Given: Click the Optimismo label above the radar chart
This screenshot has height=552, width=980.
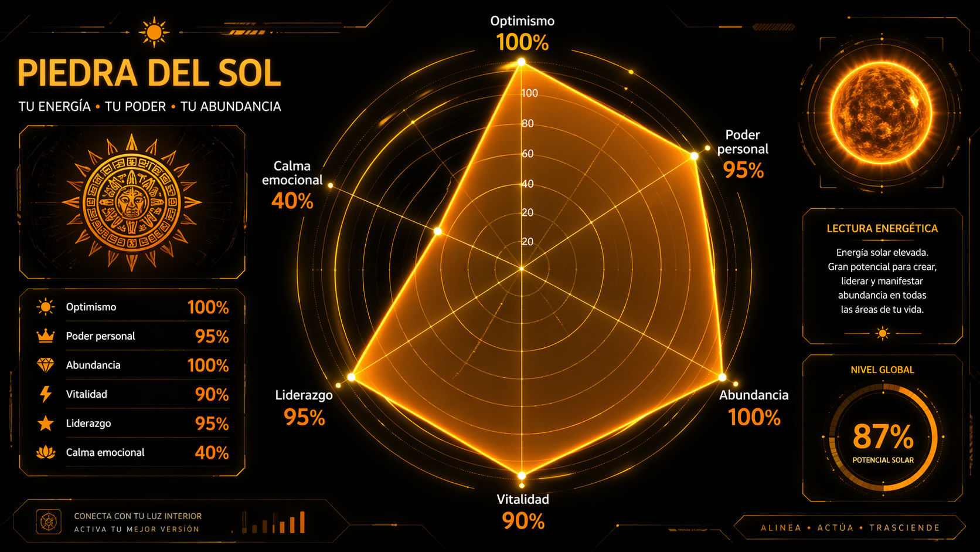Looking at the screenshot, I should coord(522,21).
